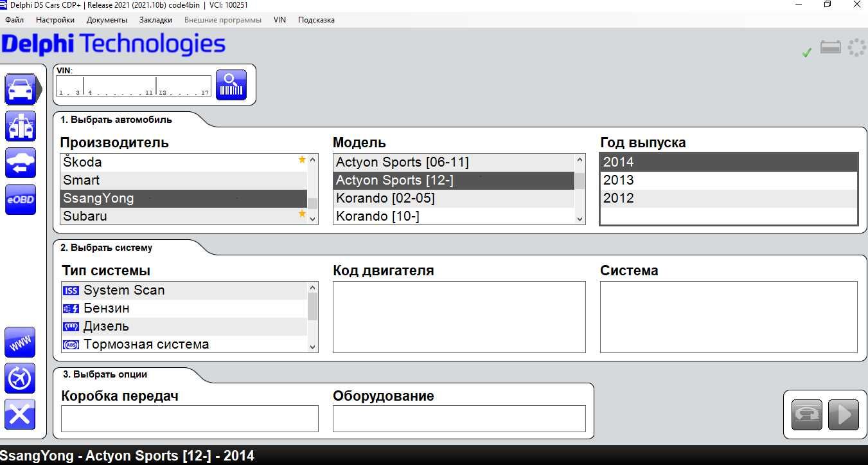Select year 2013
868x465 pixels.
[x=729, y=180]
